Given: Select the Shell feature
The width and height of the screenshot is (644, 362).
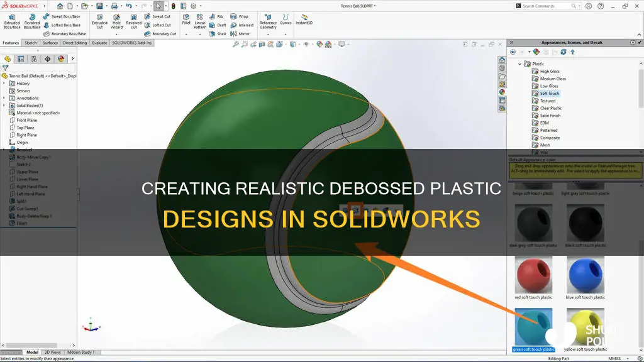Looking at the screenshot, I should (218, 34).
